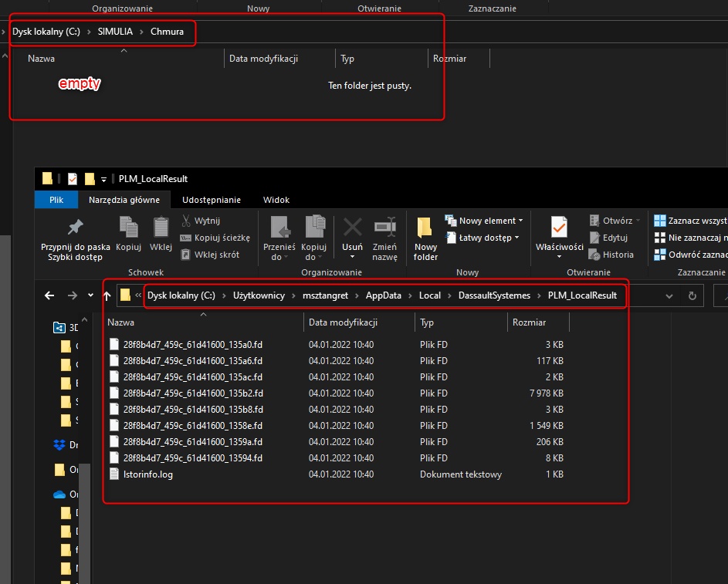Switch to the Udostępnianie tab
The width and height of the screenshot is (728, 584).
212,200
